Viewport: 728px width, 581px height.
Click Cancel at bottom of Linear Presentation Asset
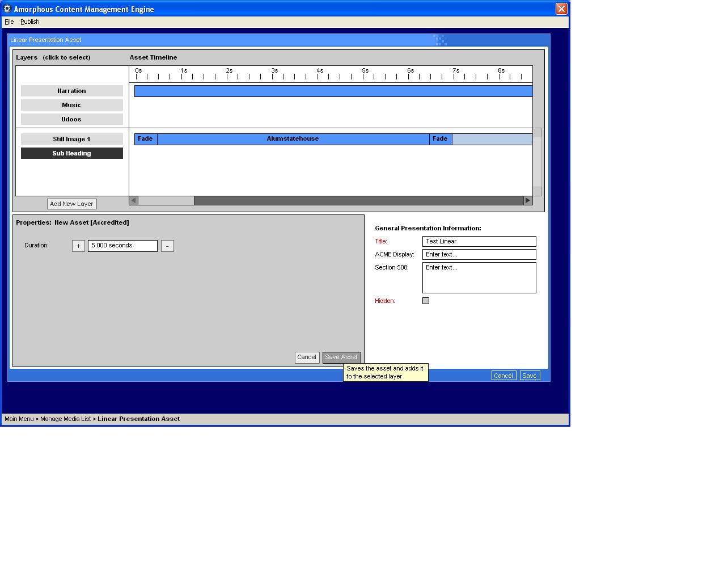tap(503, 376)
